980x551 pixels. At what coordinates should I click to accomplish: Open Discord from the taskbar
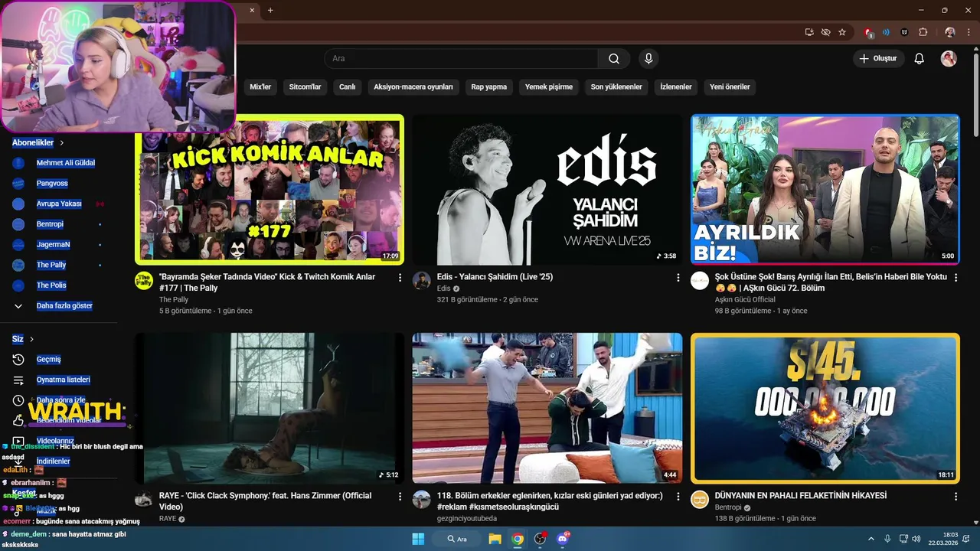(x=563, y=539)
